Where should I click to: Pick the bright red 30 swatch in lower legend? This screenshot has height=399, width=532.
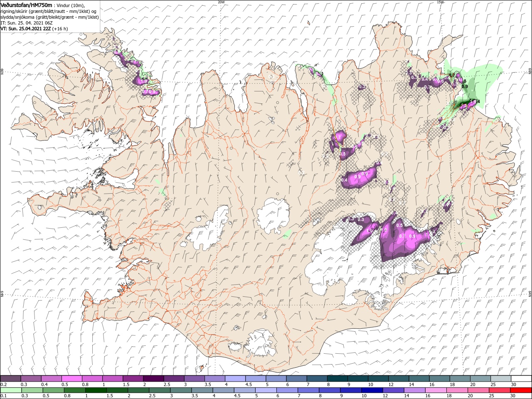pyautogui.click(x=520, y=390)
